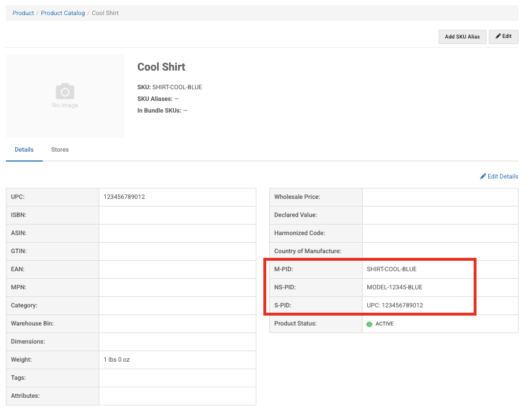532x420 pixels.
Task: Click the ASIN: row label
Action: point(18,233)
